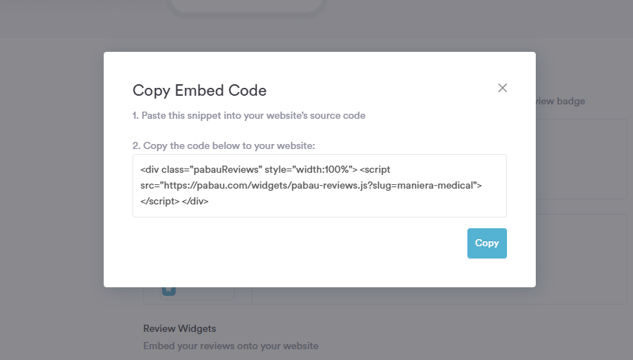
Task: Click 'Embed your reviews onto your website' text
Action: click(231, 346)
